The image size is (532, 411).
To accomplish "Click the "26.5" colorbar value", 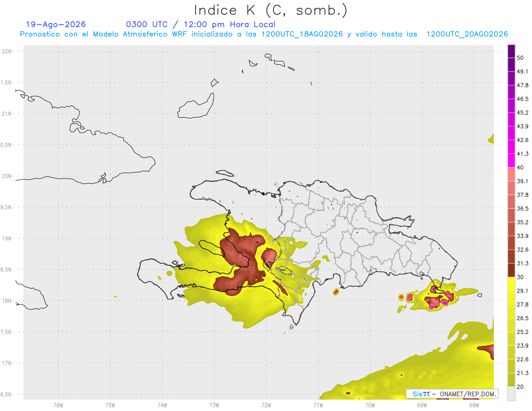I will [x=522, y=318].
